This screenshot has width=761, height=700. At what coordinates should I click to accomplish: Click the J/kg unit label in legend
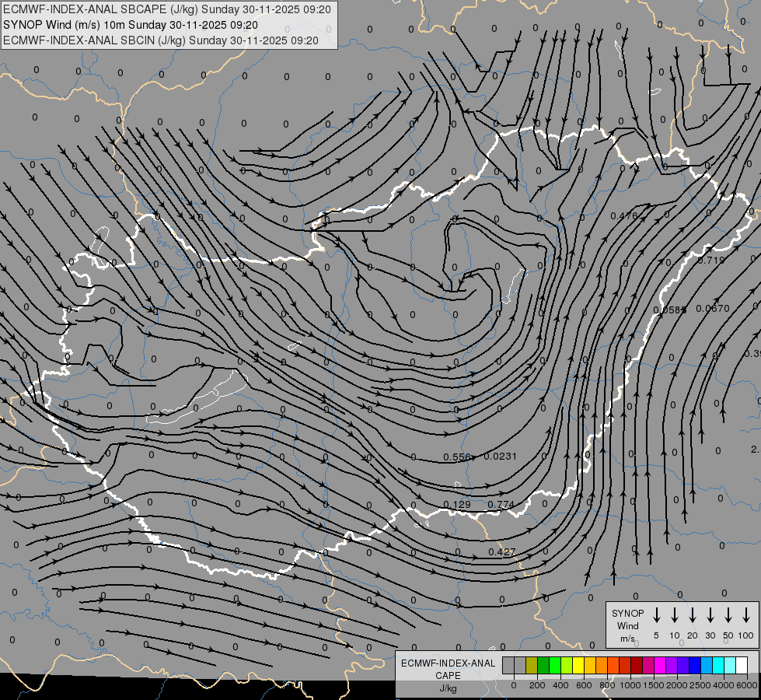coord(448,688)
